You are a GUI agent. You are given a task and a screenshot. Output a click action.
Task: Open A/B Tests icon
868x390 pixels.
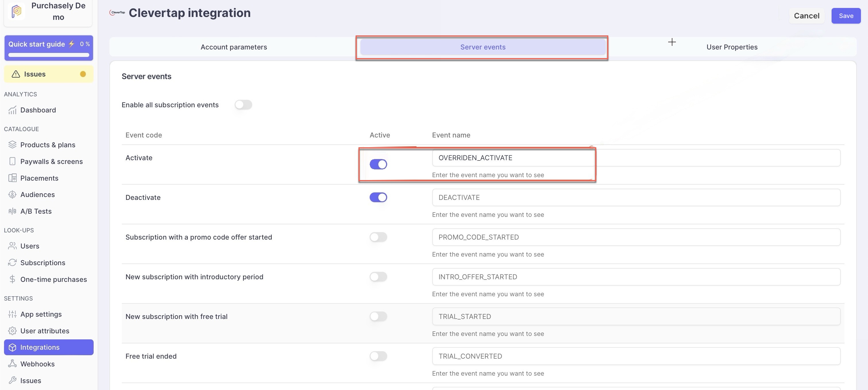pos(12,211)
